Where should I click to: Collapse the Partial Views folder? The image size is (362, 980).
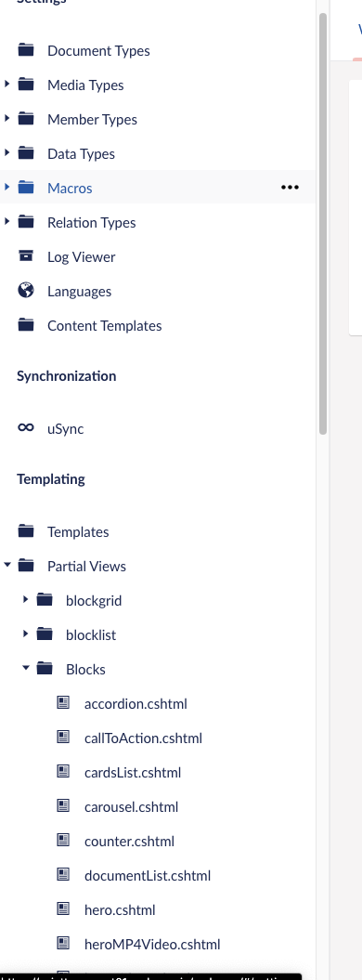pyautogui.click(x=6, y=565)
